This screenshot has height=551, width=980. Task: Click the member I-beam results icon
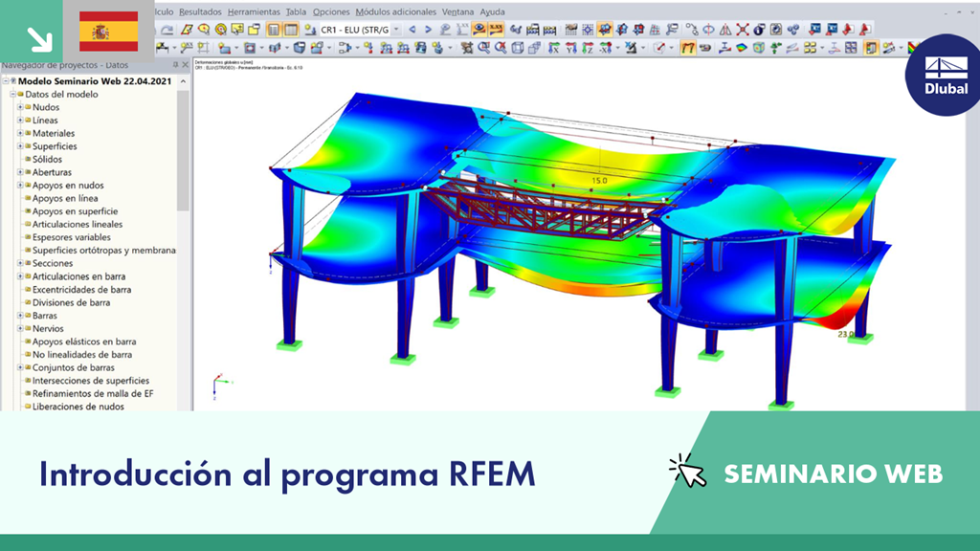725,48
